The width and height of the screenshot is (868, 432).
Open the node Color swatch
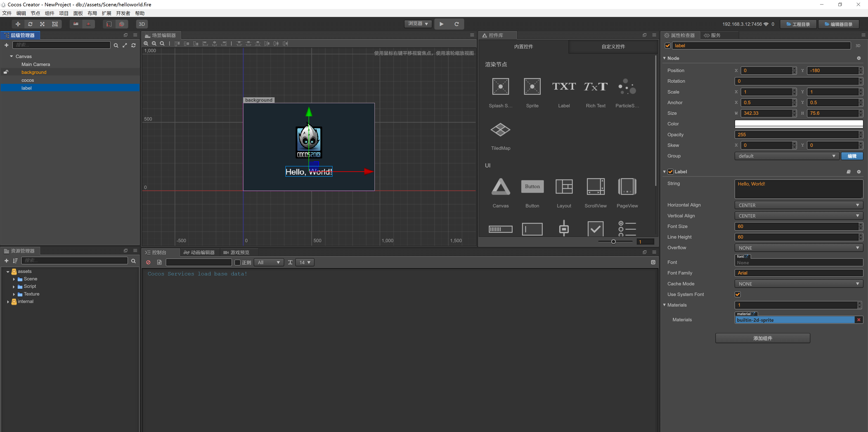coord(798,124)
